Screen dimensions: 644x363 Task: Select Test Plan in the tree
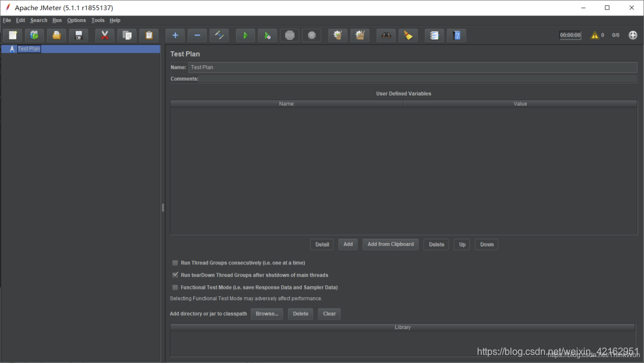[29, 49]
